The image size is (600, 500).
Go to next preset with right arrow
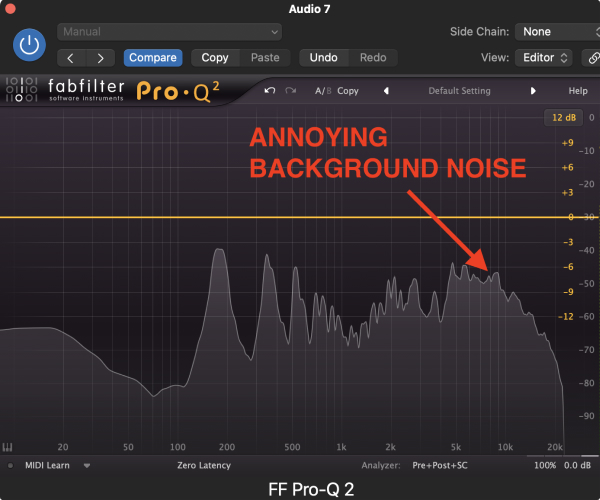pos(101,58)
